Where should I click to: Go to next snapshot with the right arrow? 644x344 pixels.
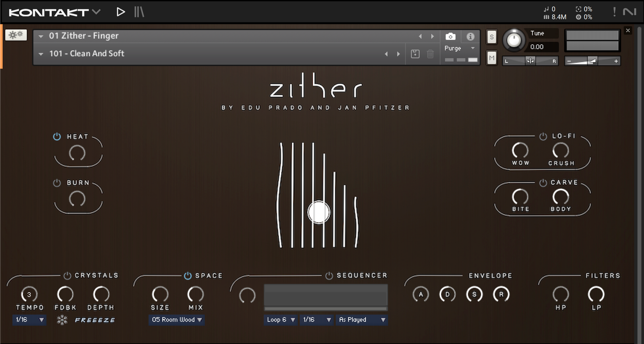pos(398,53)
